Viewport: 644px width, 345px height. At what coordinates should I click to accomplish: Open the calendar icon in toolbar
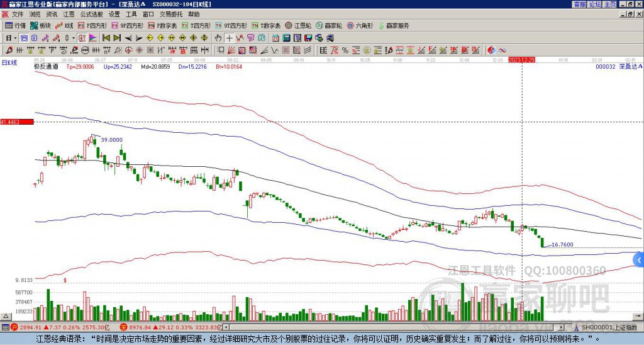pyautogui.click(x=275, y=38)
